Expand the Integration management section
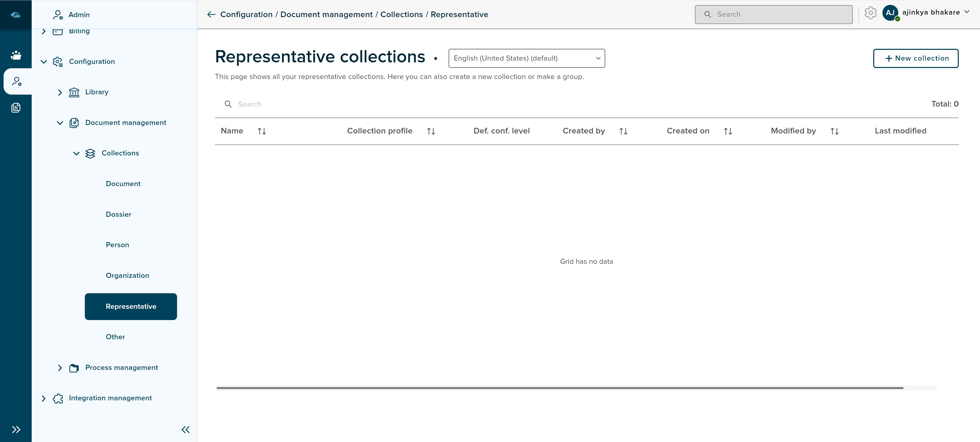 click(43, 398)
